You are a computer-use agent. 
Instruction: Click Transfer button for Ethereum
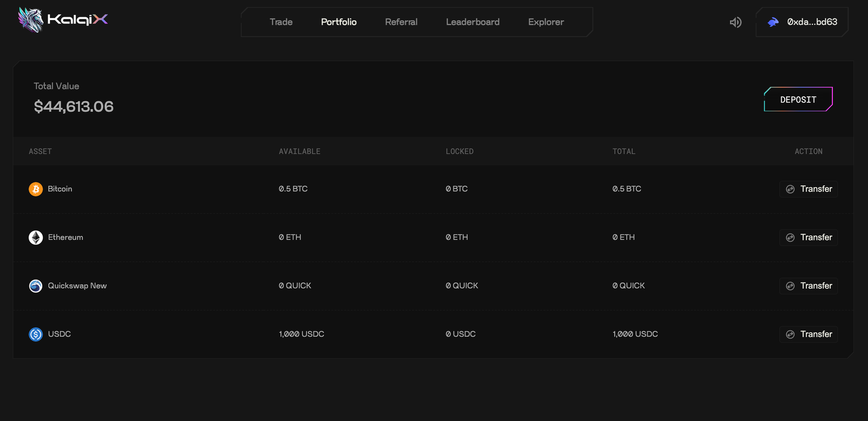point(809,238)
